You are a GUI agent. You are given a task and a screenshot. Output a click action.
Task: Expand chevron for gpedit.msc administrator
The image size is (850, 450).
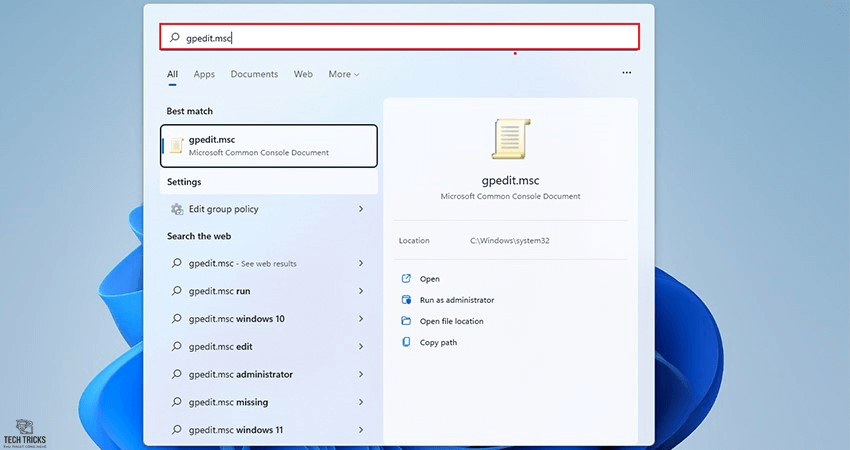click(361, 374)
